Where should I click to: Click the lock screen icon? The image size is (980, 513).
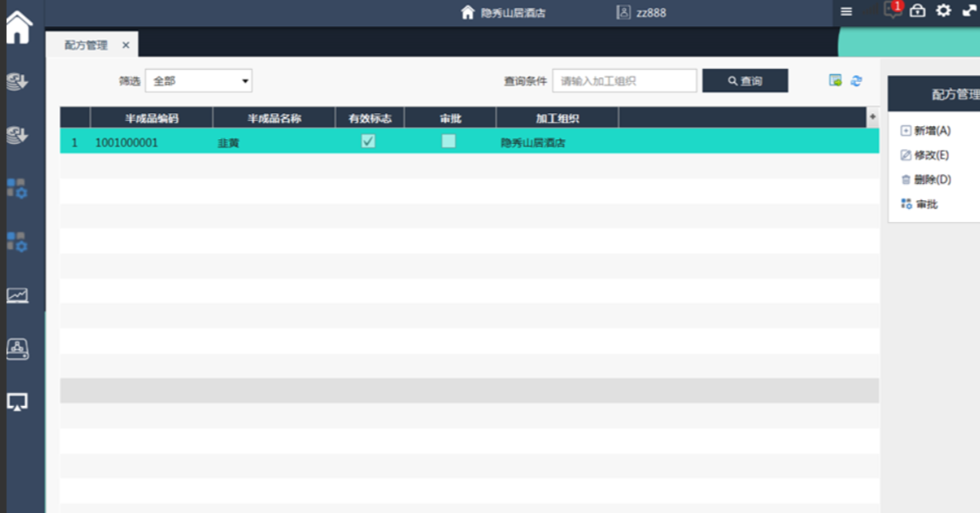[917, 10]
